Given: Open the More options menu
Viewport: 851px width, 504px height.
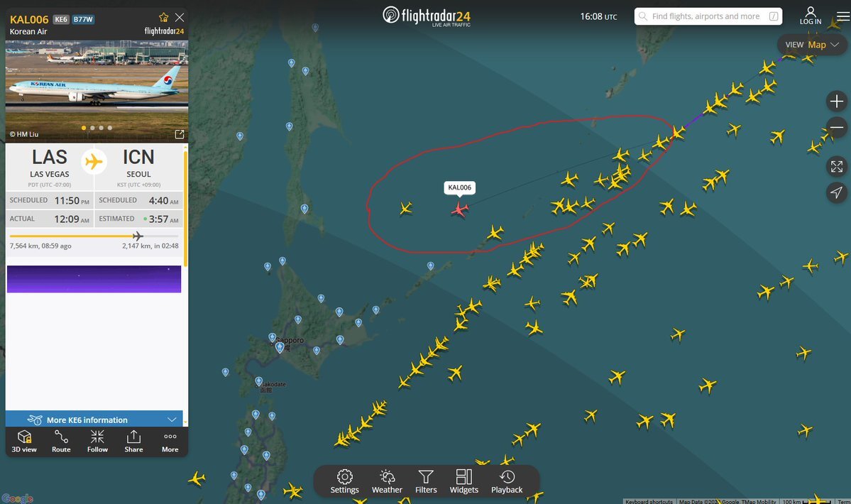Looking at the screenshot, I should coord(170,442).
